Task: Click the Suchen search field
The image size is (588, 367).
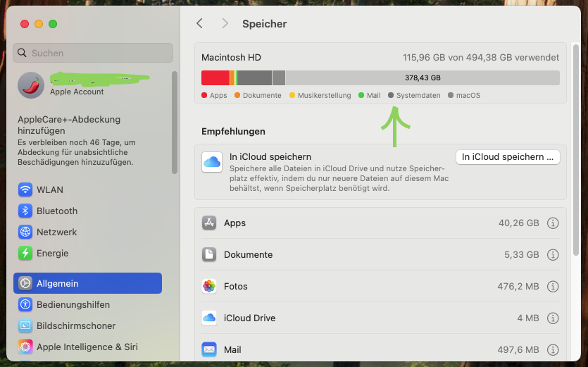Action: click(93, 53)
